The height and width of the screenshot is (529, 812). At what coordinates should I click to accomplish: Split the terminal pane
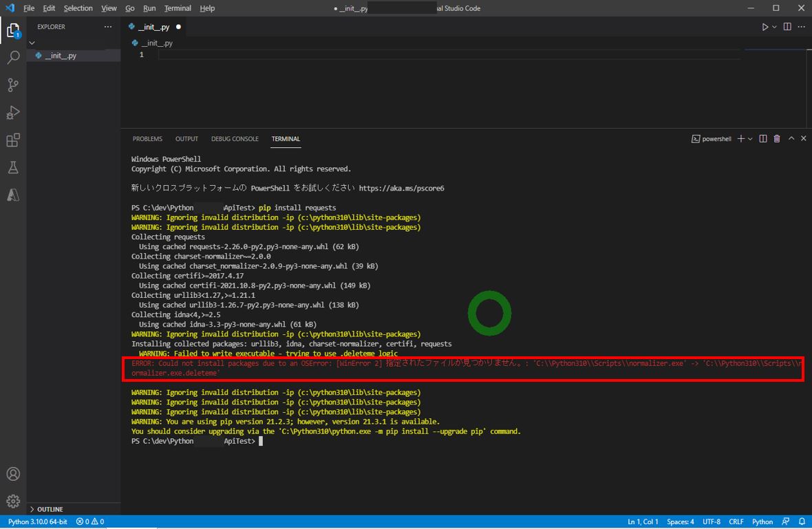coord(762,138)
